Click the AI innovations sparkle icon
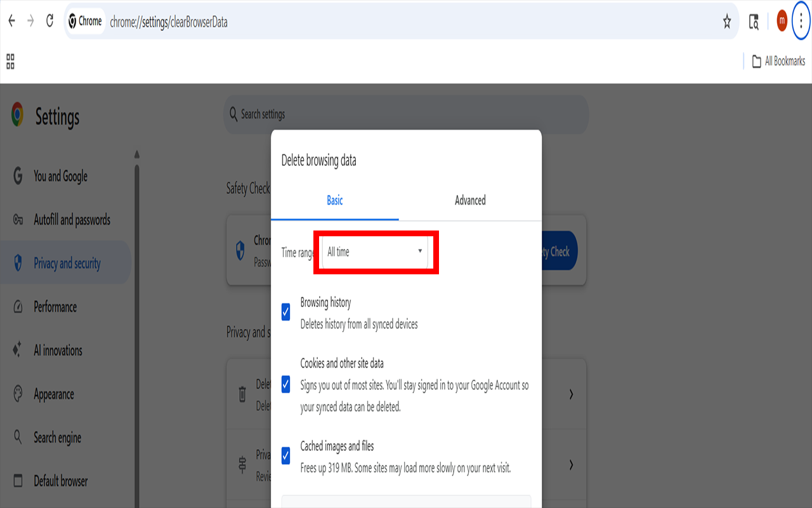 click(18, 350)
